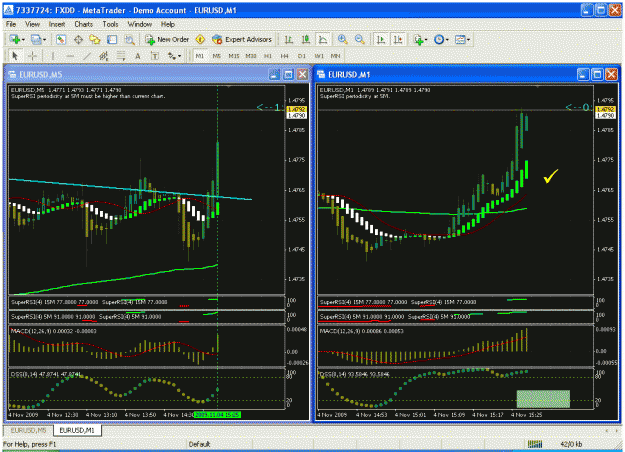Open the Indicators dropdown arrow
625x452 pixels.
(x=426, y=40)
